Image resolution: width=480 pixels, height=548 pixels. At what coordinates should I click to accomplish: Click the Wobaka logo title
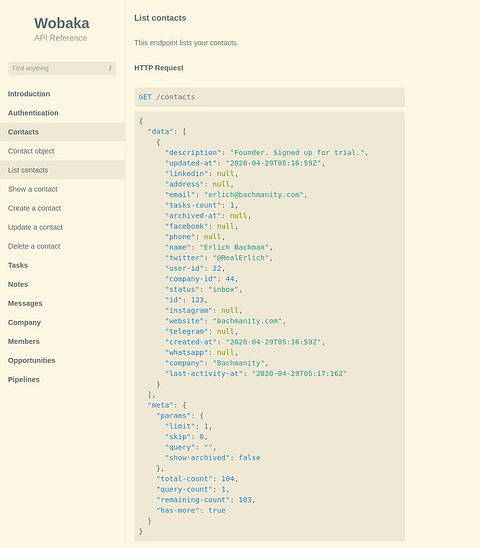(62, 23)
